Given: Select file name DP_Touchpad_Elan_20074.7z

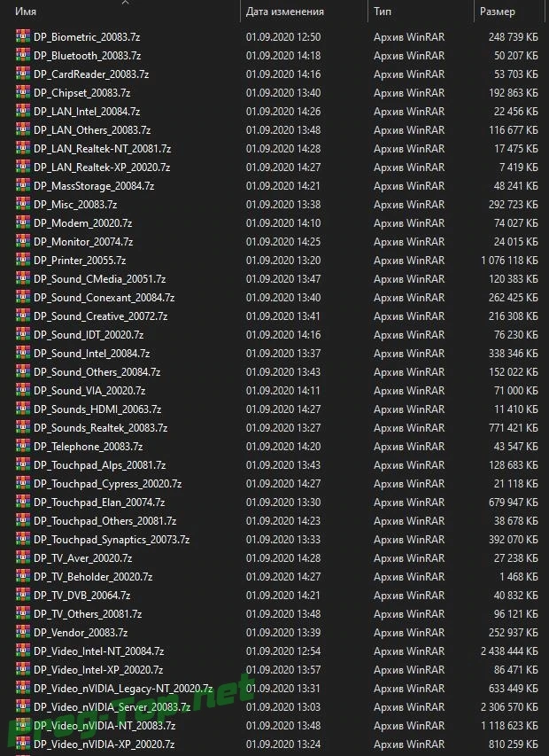Looking at the screenshot, I should (99, 503).
